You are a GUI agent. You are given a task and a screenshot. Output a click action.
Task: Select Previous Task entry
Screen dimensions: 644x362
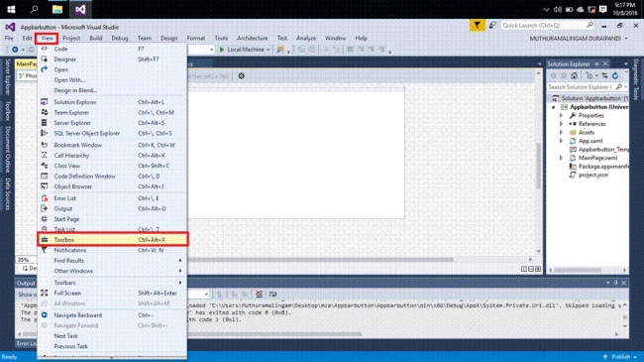pos(113,346)
